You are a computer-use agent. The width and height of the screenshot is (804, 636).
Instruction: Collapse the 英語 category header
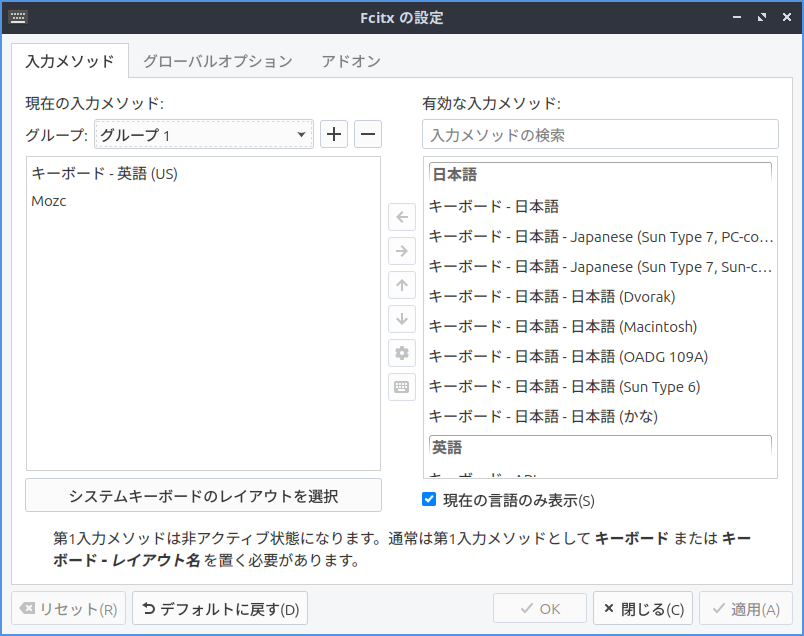(600, 447)
